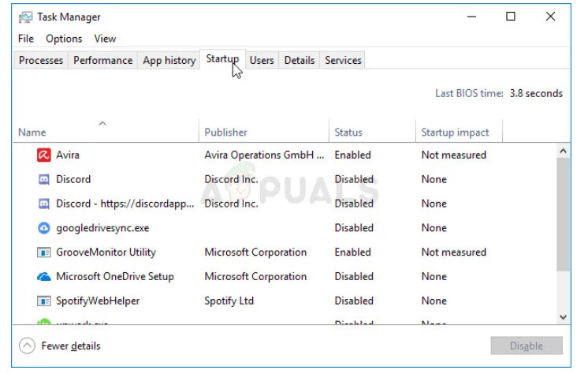Viewport: 588px width, 374px height.
Task: Click the Task Manager title bar icon
Action: [25, 17]
